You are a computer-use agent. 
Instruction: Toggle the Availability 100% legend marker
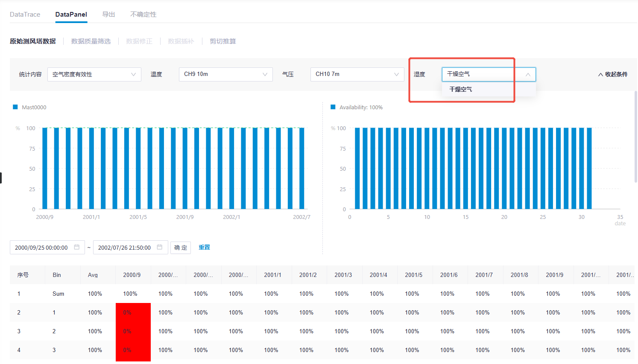click(x=333, y=107)
